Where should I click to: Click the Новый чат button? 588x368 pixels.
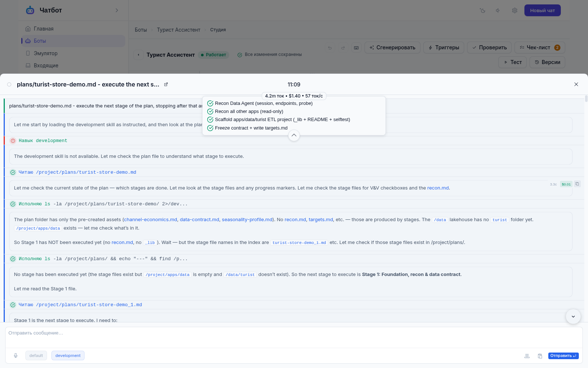point(542,10)
